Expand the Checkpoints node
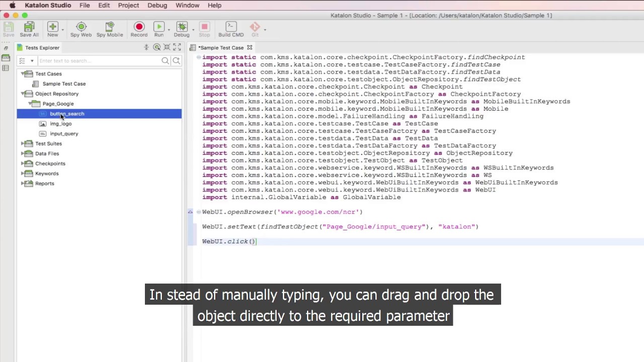 point(23,164)
